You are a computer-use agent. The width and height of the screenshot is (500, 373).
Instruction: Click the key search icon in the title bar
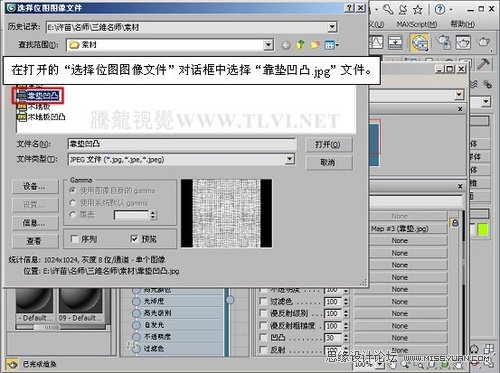[x=388, y=9]
